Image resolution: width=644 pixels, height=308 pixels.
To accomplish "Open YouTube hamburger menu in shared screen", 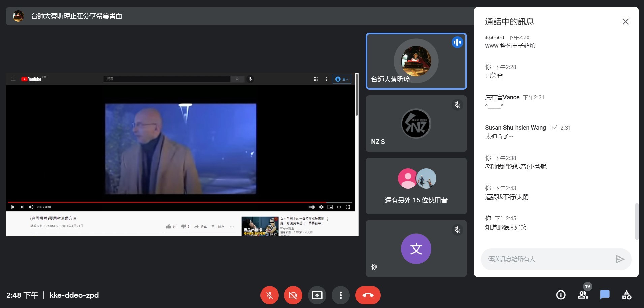I will (13, 79).
